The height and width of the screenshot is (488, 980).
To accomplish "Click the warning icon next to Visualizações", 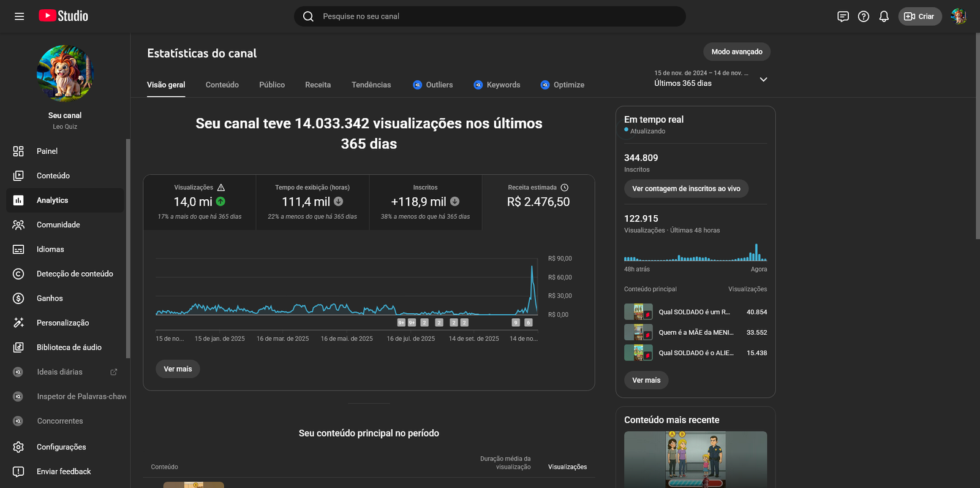I will tap(221, 188).
